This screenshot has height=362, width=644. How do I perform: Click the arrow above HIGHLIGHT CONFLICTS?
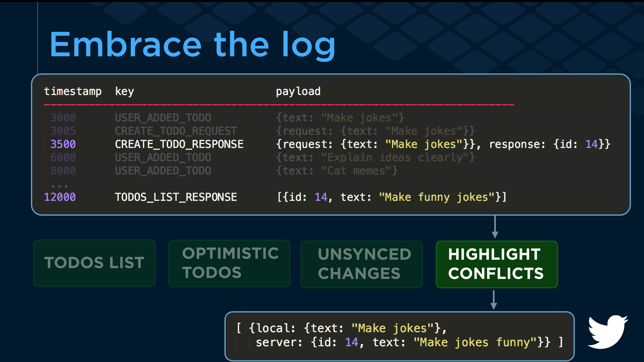pyautogui.click(x=495, y=227)
